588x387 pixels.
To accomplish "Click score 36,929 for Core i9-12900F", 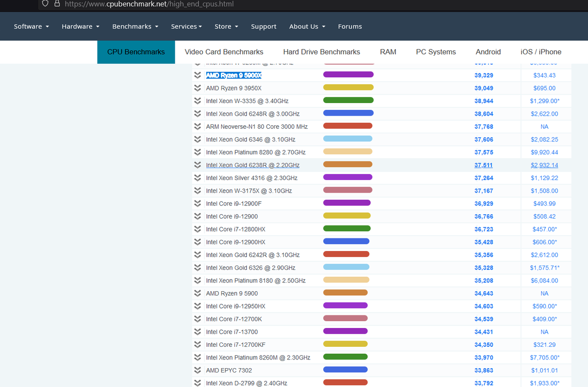I will [x=484, y=204].
